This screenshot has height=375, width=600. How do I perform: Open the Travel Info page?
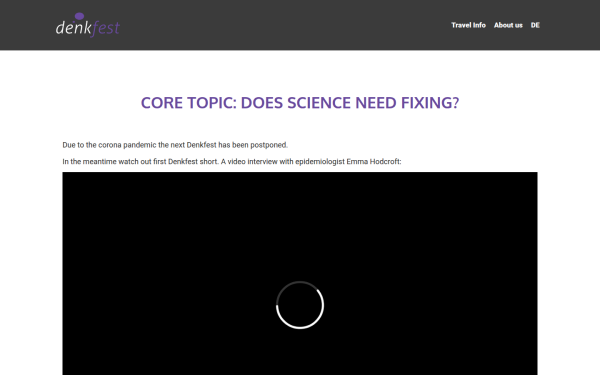[x=468, y=25]
